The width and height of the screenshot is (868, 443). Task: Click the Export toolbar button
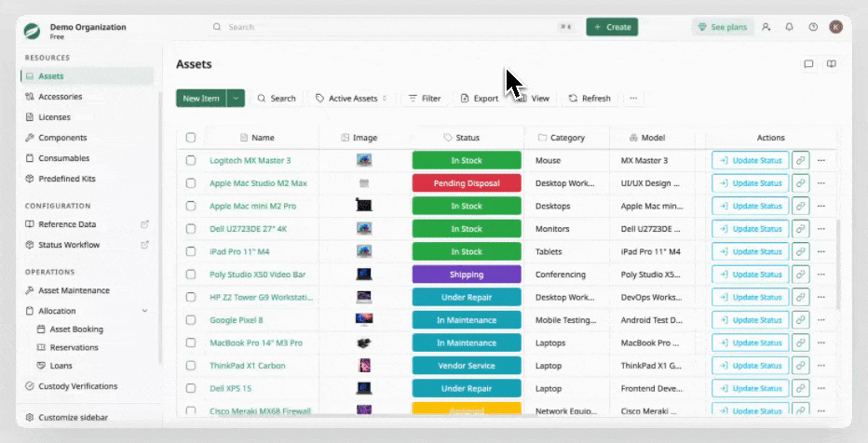[480, 99]
